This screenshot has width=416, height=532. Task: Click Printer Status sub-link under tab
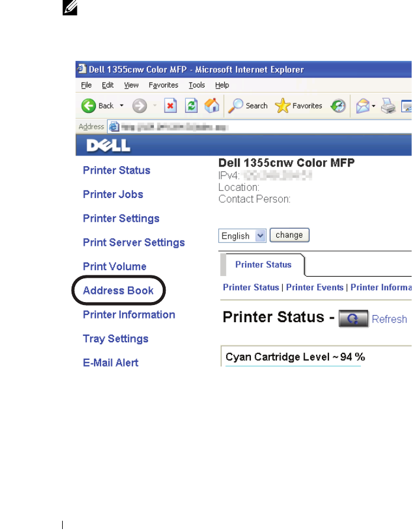pyautogui.click(x=251, y=287)
